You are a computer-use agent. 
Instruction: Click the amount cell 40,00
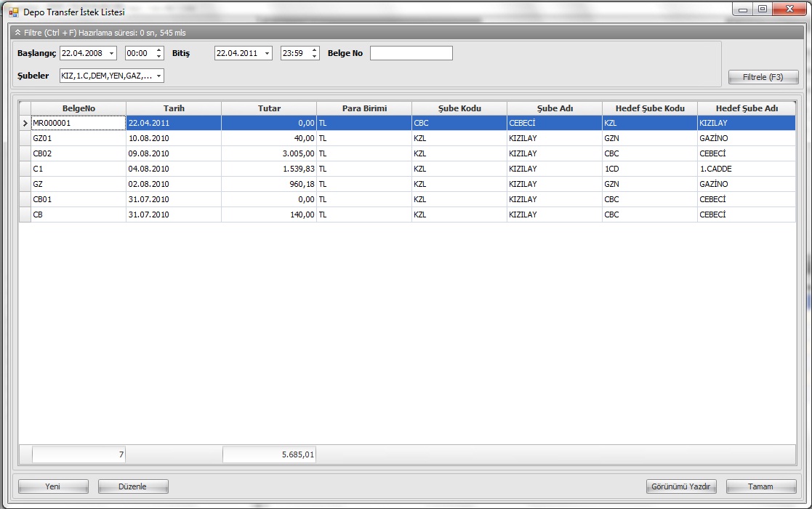(269, 138)
